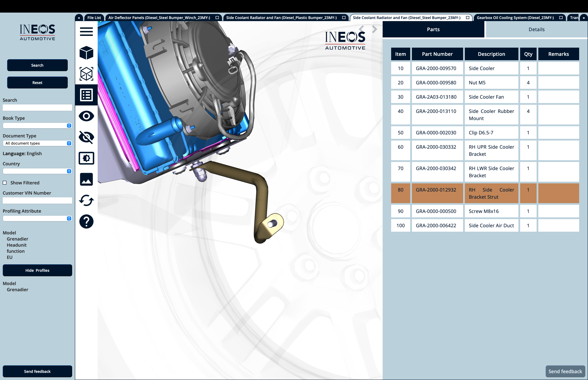Image resolution: width=588 pixels, height=380 pixels.
Task: Toggle the brightness contrast display icon
Action: 86,158
